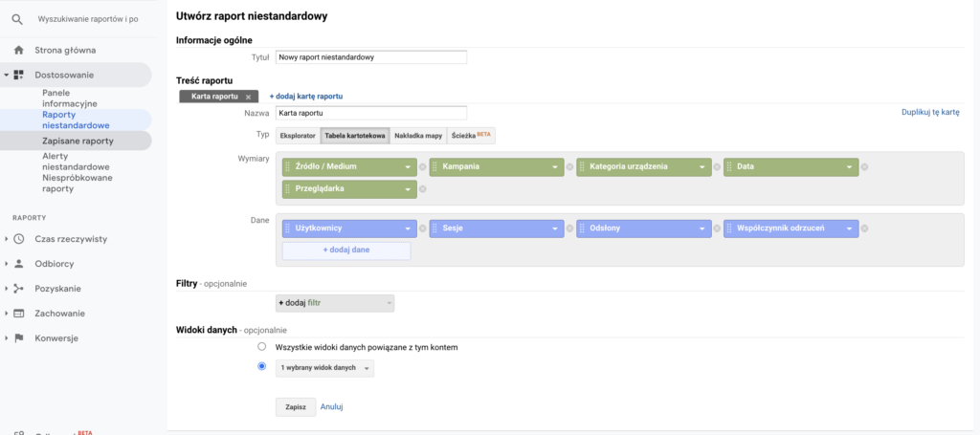Image resolution: width=980 pixels, height=435 pixels.
Task: Open the Współczynnik odrzuceń dropdown
Action: [x=850, y=228]
